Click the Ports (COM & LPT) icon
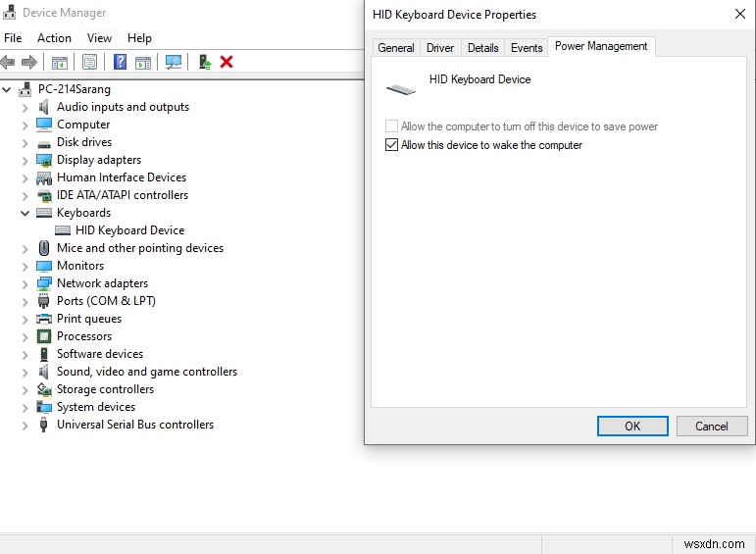 [43, 301]
